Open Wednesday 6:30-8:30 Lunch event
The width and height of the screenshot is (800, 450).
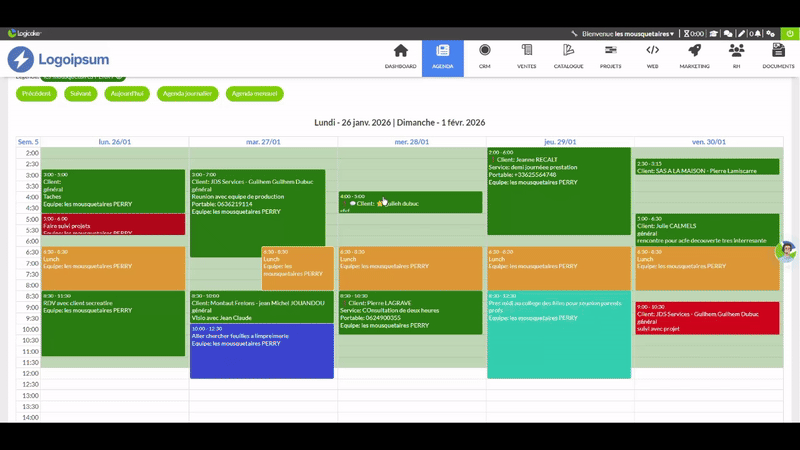[411, 269]
